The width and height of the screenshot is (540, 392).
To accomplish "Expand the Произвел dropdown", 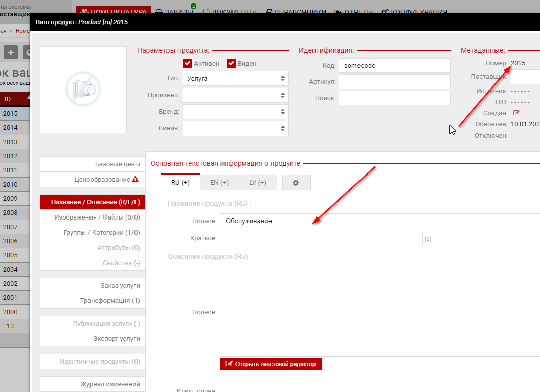I will tap(235, 95).
